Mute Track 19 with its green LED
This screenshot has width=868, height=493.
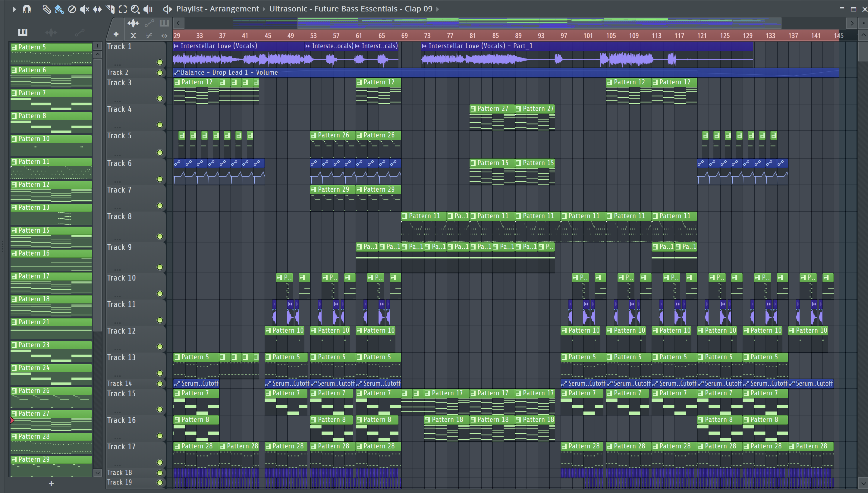(x=160, y=482)
